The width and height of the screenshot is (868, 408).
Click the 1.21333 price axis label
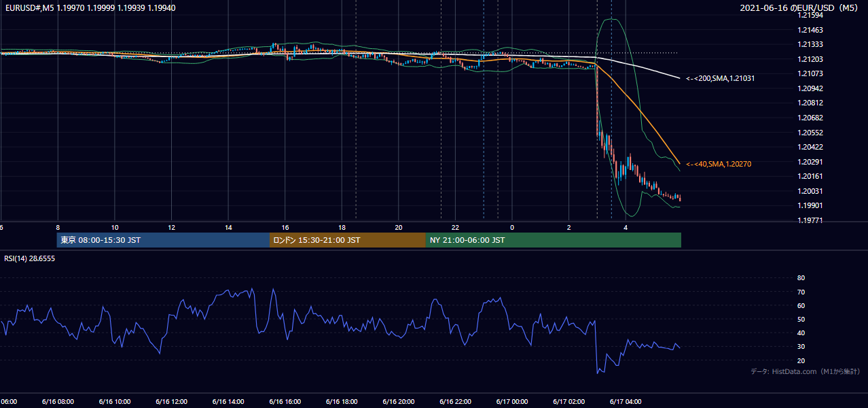[x=810, y=44]
